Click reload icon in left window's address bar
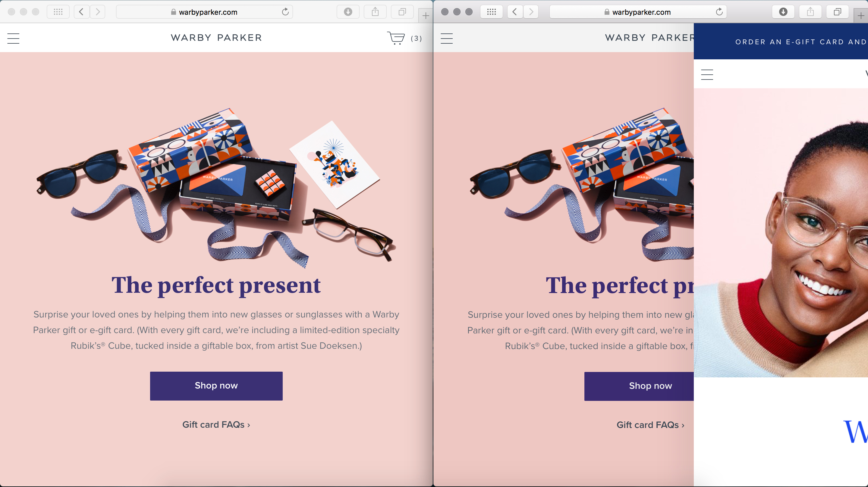 click(285, 12)
